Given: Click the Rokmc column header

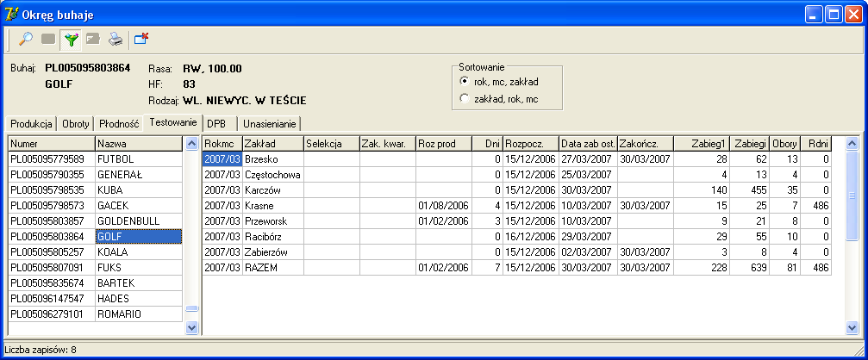Looking at the screenshot, I should (x=222, y=144).
